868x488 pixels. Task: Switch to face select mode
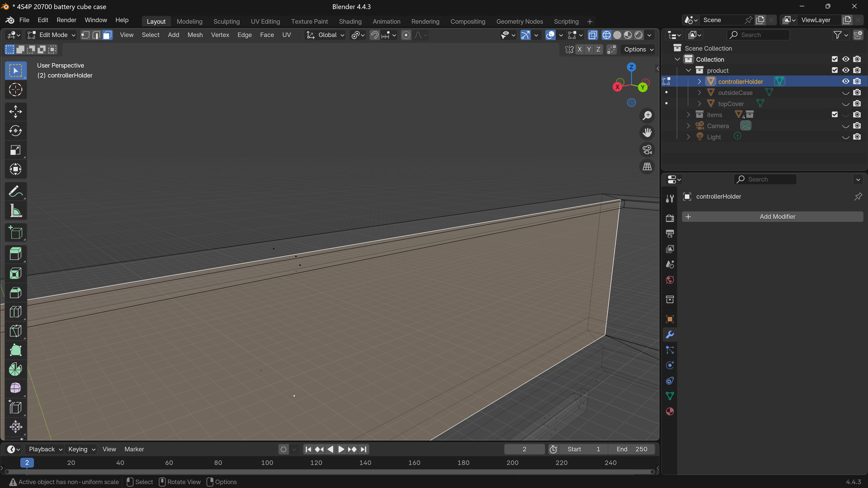(107, 35)
